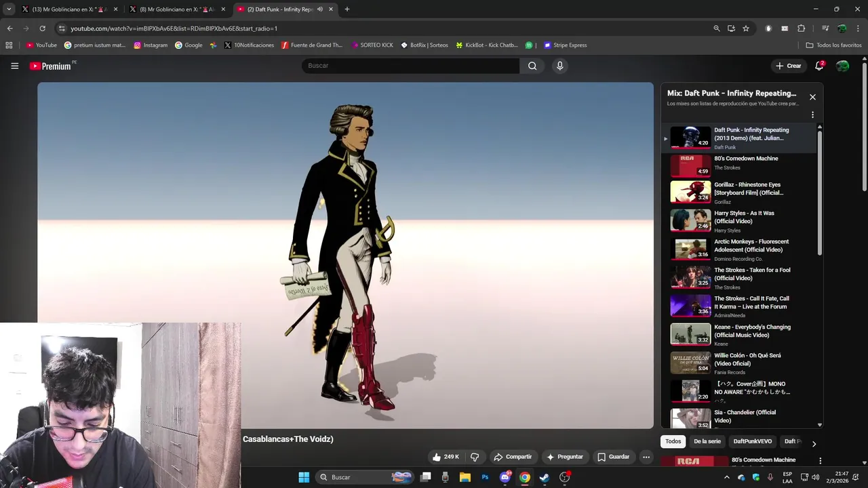
Task: Open more actions menu beside Guardar
Action: 646,457
